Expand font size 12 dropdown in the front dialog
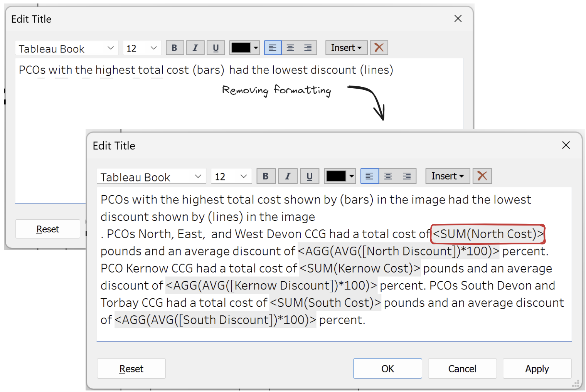This screenshot has height=392, width=586. (x=243, y=177)
